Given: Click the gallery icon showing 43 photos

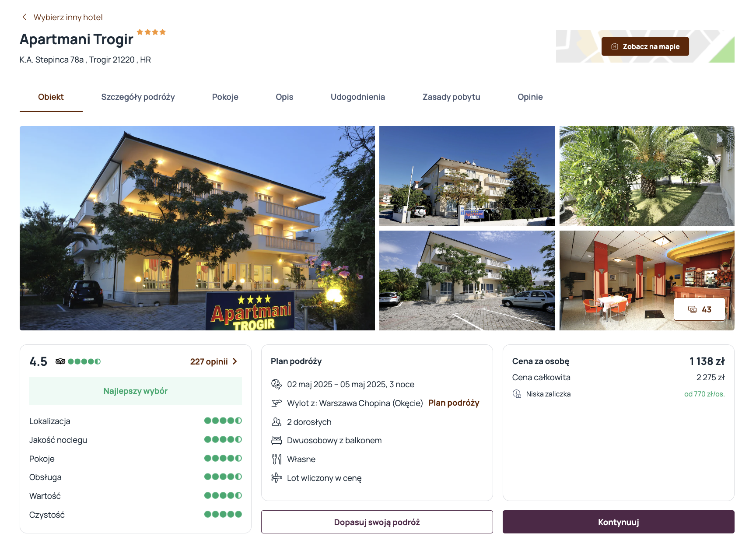Looking at the screenshot, I should (693, 309).
